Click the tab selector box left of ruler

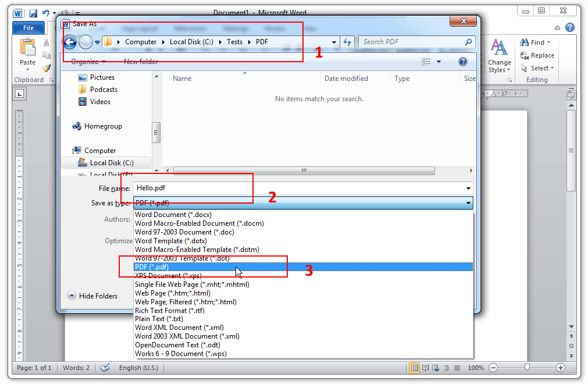coord(20,93)
